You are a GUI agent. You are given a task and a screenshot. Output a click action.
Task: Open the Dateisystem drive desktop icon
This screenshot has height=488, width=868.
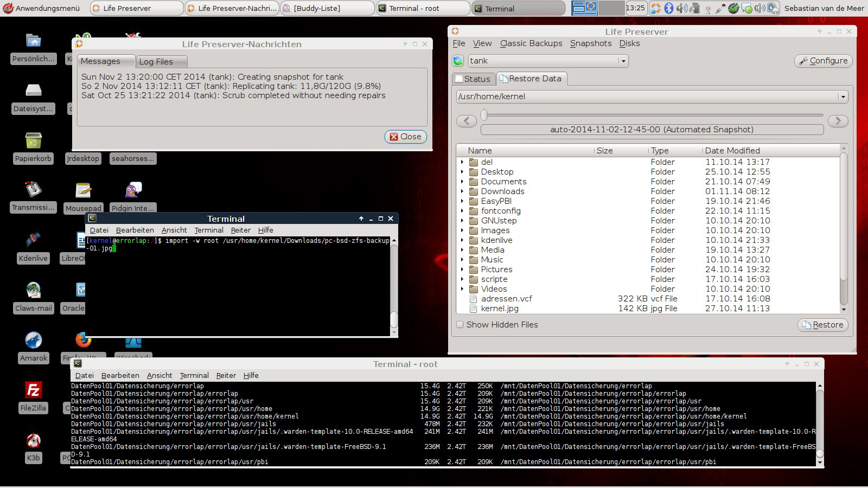pos(34,90)
